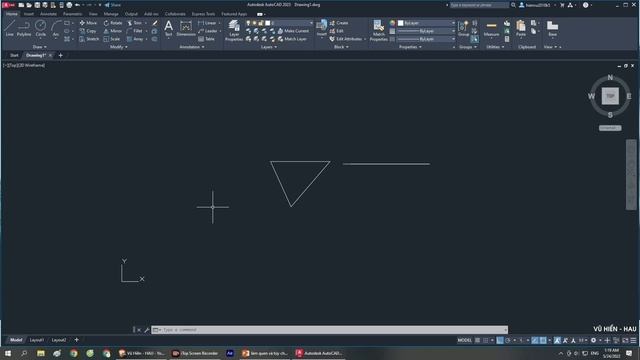Toggle polar tracking in status bar
Screen dimensions: 640x360
pos(508,340)
